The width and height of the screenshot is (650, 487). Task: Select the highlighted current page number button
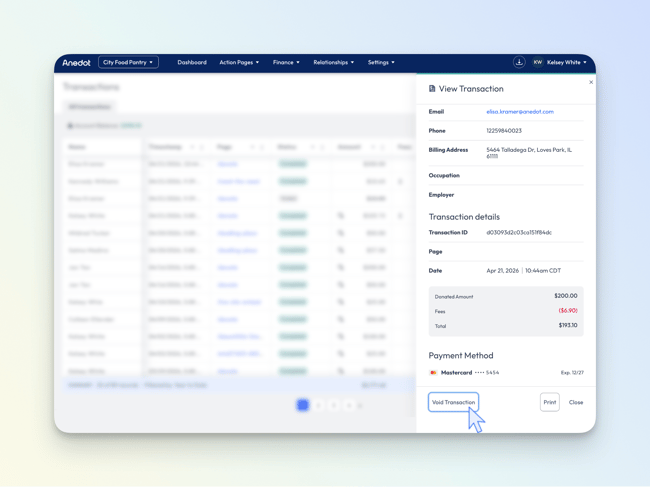click(302, 405)
